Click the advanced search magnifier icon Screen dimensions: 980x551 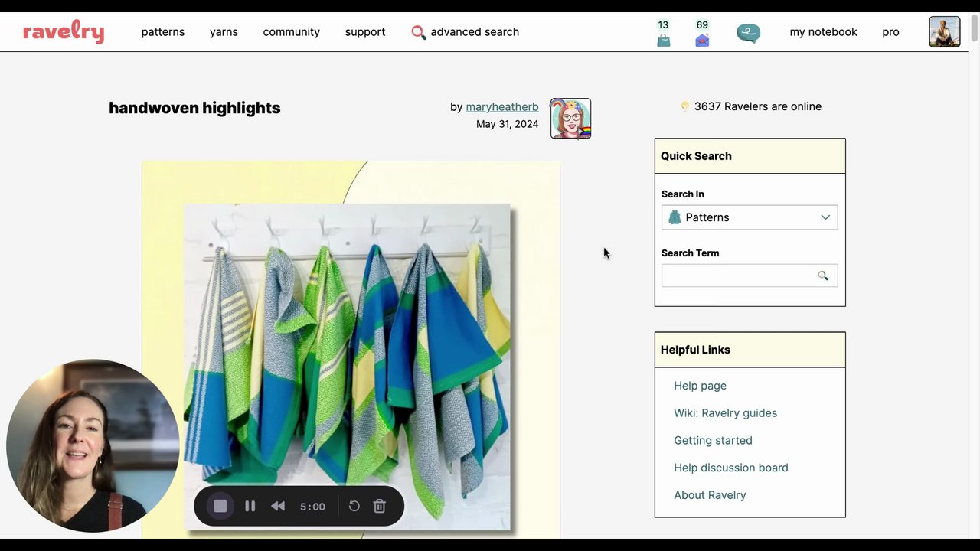coord(418,32)
